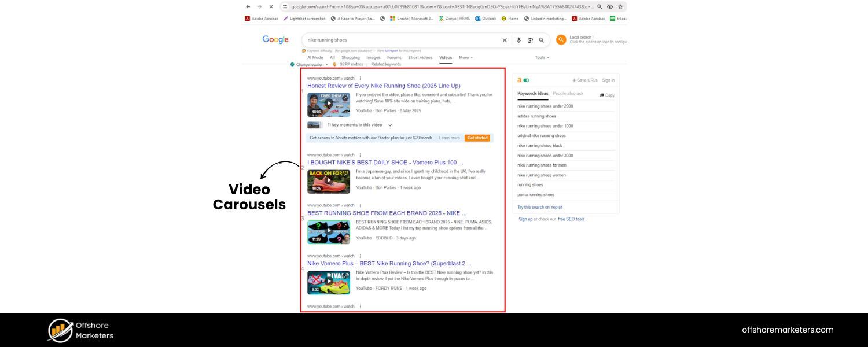Click the search magnifying glass icon
Screen dimensions: 868x347
click(x=542, y=40)
